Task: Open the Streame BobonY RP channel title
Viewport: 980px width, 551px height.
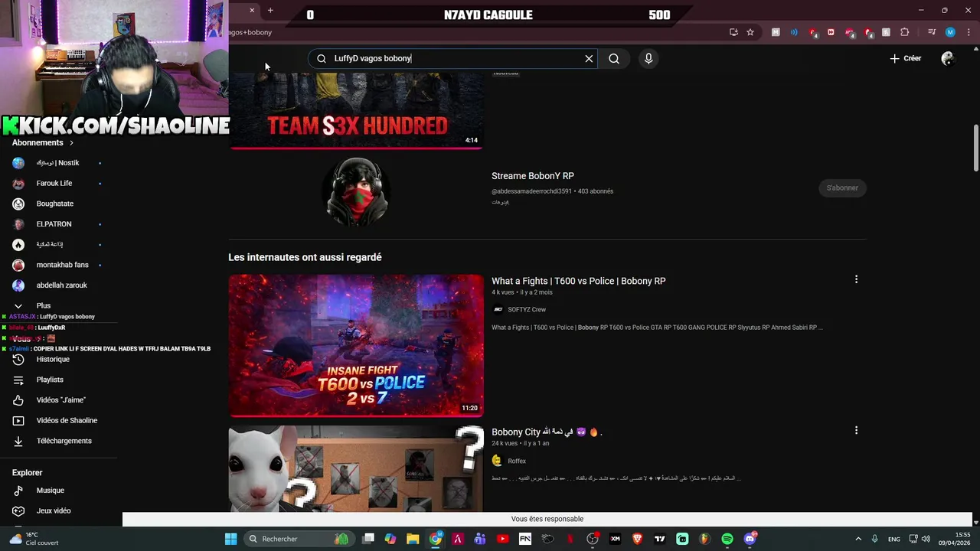Action: 533,176
